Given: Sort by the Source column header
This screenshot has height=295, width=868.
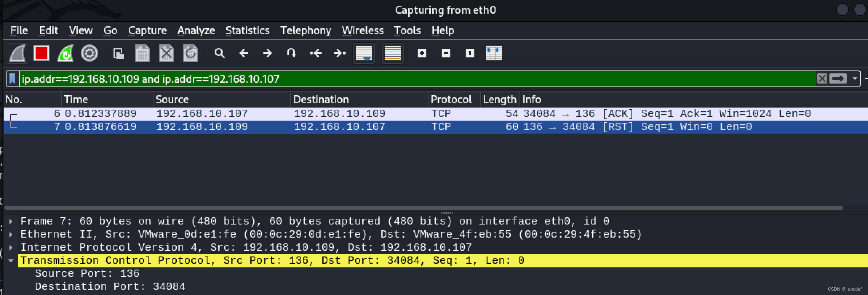Looking at the screenshot, I should tap(222, 100).
